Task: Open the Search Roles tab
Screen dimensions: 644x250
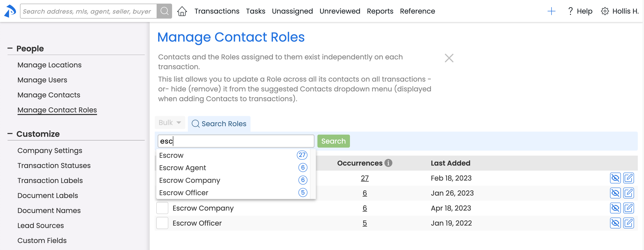Action: pyautogui.click(x=219, y=123)
